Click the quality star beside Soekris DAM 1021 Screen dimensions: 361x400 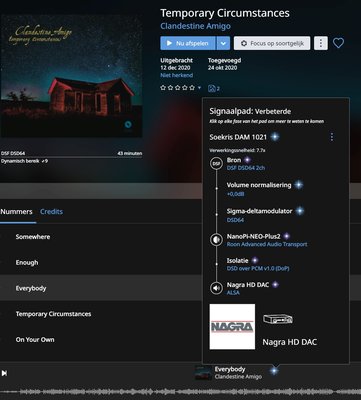pos(275,137)
